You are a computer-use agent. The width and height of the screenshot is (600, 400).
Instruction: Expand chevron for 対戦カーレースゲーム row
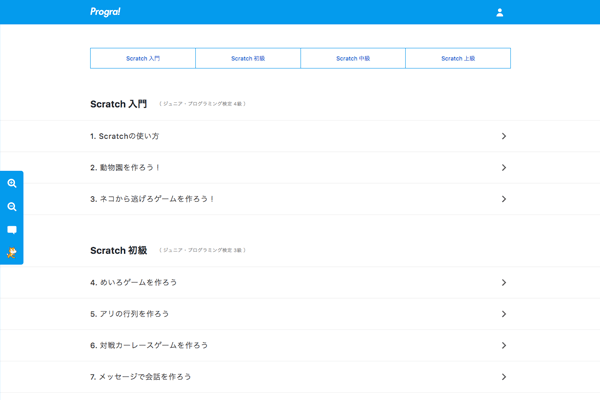coord(504,345)
